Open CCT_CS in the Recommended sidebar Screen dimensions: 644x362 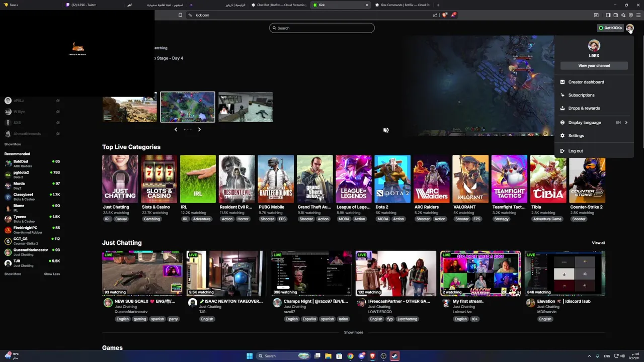[32, 241]
